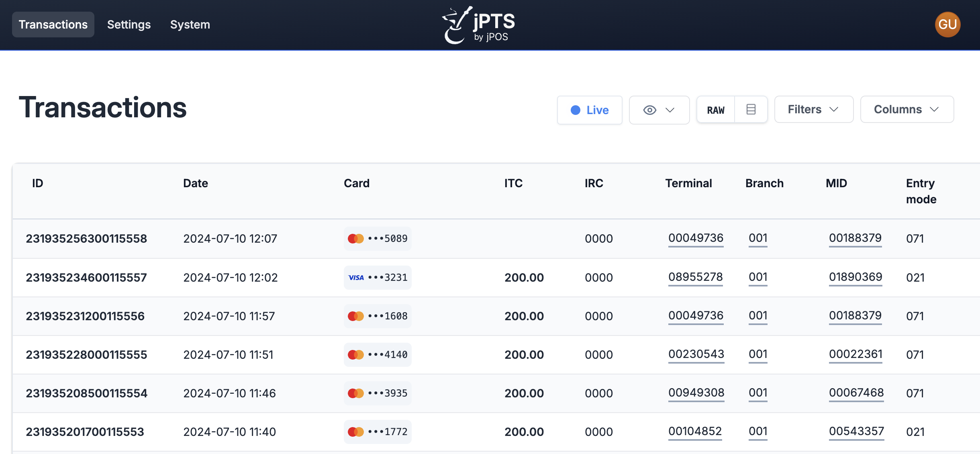Expand the chevron next to the eye icon

pos(669,110)
